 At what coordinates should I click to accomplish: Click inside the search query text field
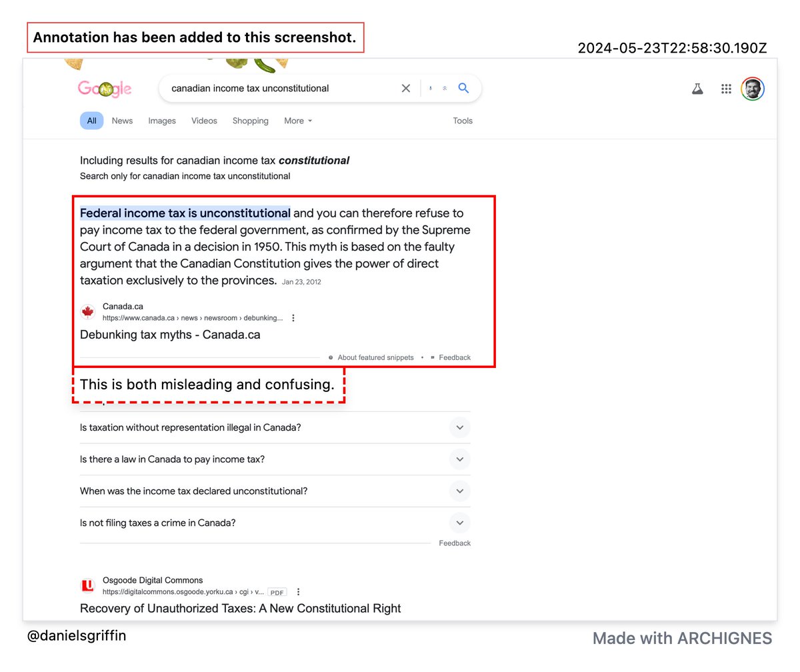tap(280, 88)
